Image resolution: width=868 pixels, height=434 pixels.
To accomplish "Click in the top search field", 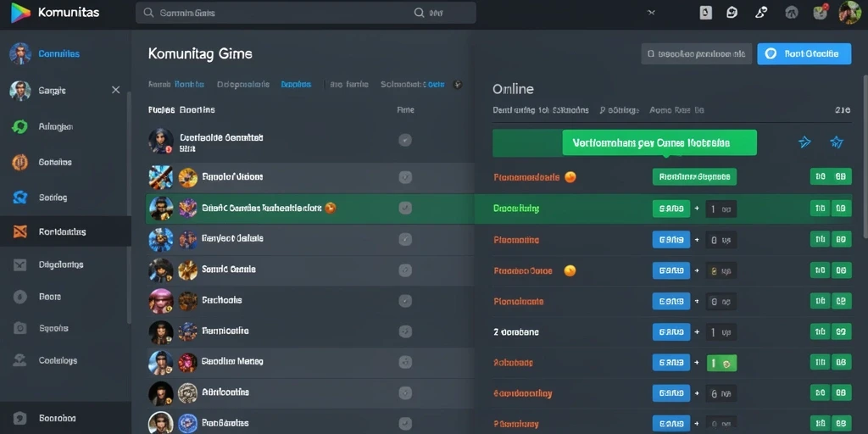I will 305,12.
